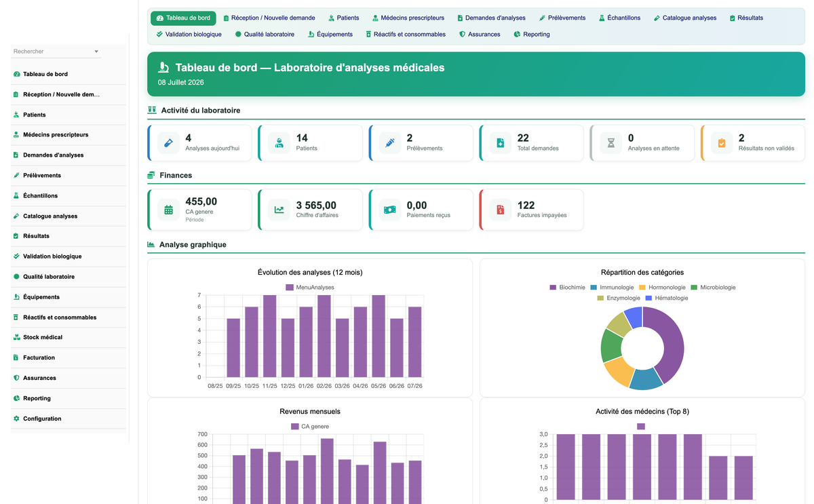The image size is (814, 504).
Task: Click the Configuration gear icon in sidebar
Action: click(x=16, y=419)
